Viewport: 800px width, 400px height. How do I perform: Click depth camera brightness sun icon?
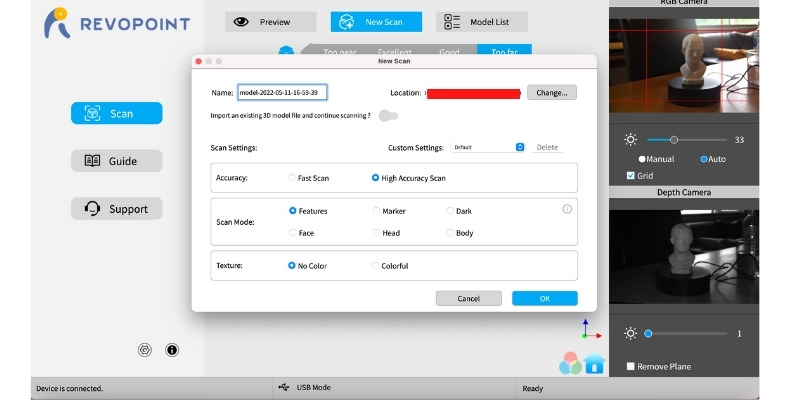coord(631,334)
